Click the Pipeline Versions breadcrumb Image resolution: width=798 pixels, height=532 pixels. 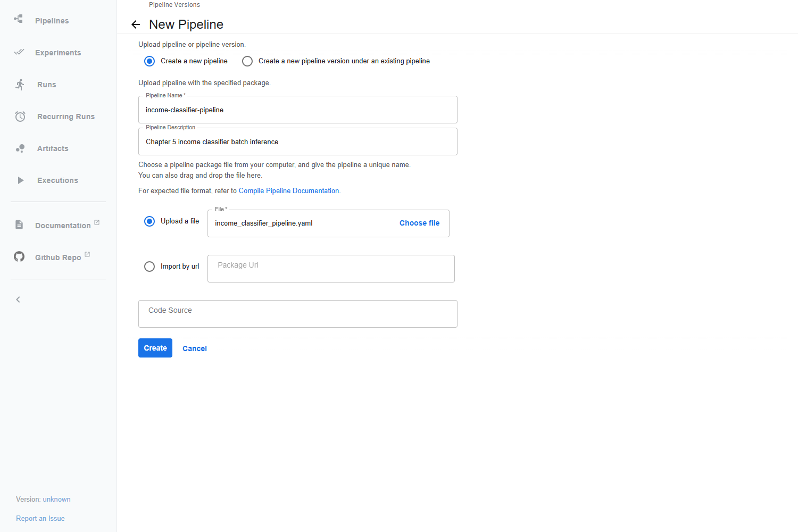pyautogui.click(x=174, y=5)
